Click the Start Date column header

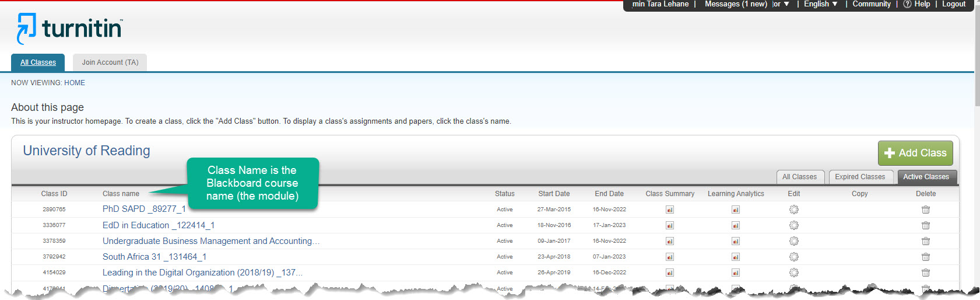pos(554,194)
